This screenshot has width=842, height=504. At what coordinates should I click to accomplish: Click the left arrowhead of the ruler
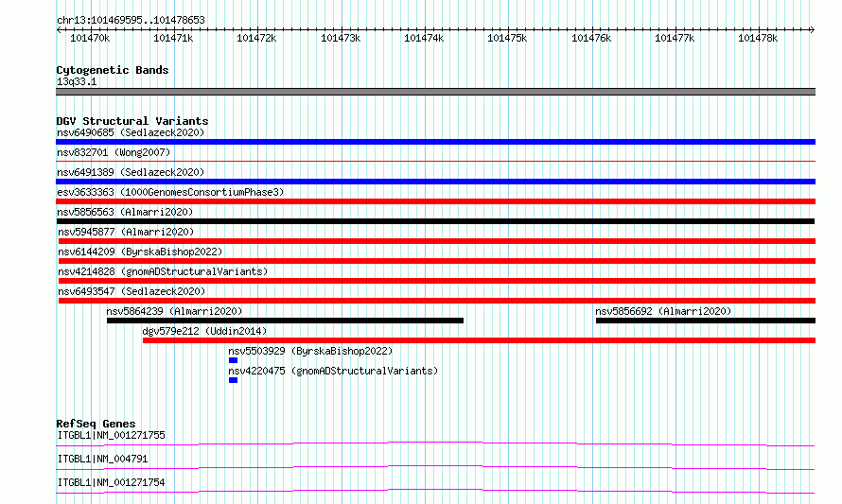[59, 29]
